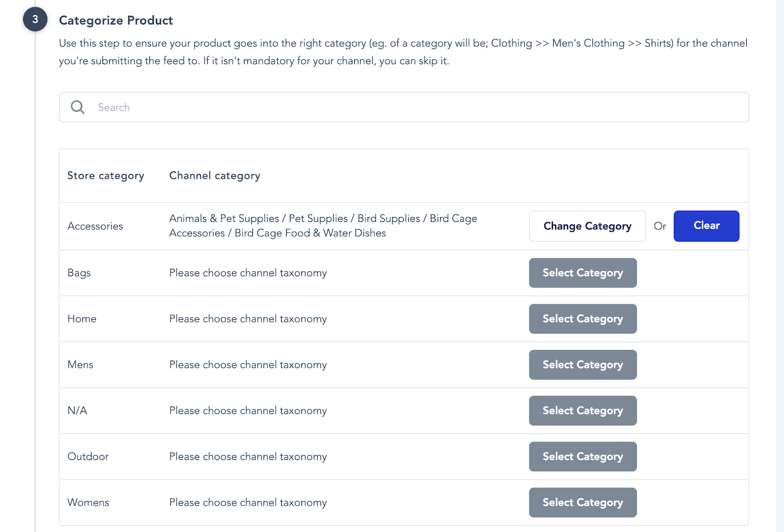Screen dimensions: 784x532
Task: Click the Categorize Product heading
Action: coord(116,21)
